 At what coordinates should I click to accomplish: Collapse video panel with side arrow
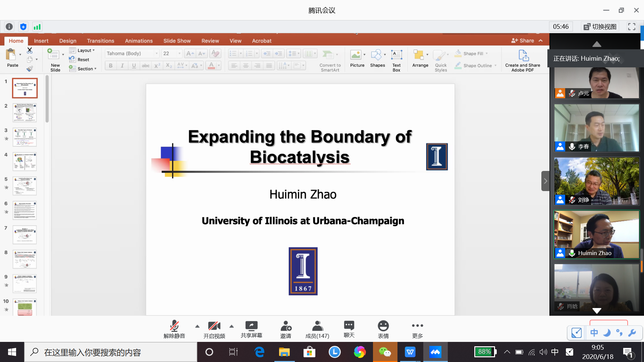tap(545, 181)
